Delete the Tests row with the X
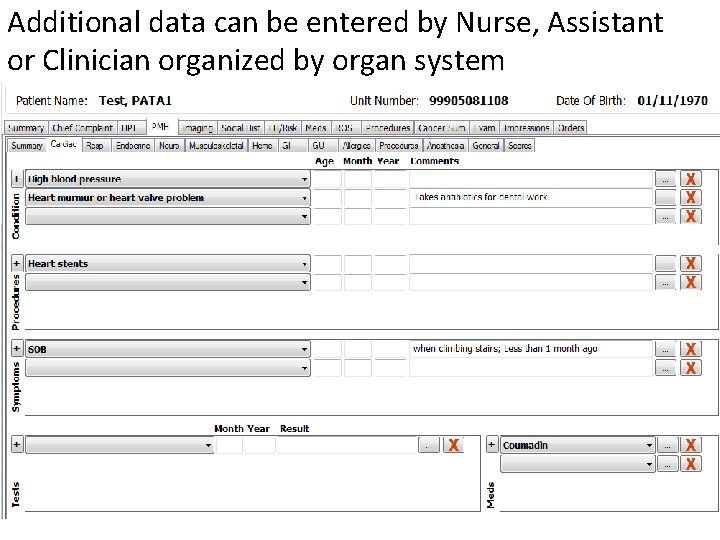This screenshot has height=540, width=720. point(453,445)
